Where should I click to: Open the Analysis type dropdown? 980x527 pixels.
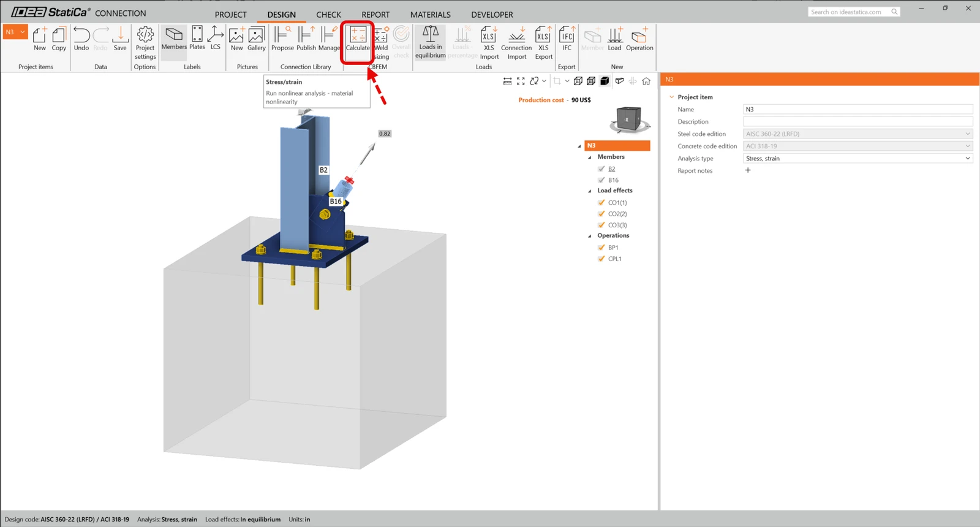pyautogui.click(x=858, y=159)
